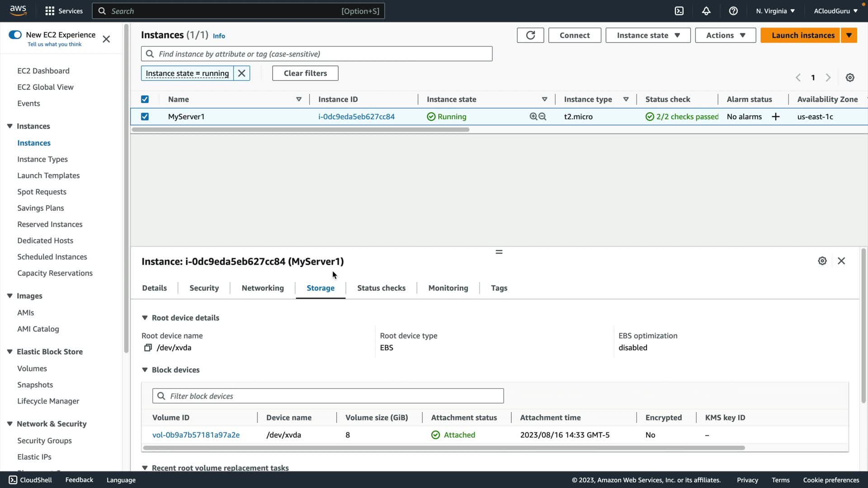Open volume vol-0b9a7b57181a97a2e link

[x=196, y=435]
